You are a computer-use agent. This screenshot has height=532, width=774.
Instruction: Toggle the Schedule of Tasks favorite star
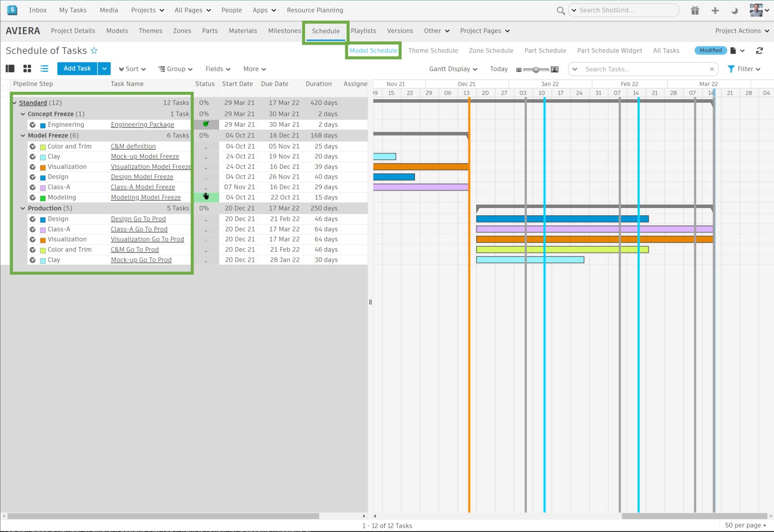point(94,50)
